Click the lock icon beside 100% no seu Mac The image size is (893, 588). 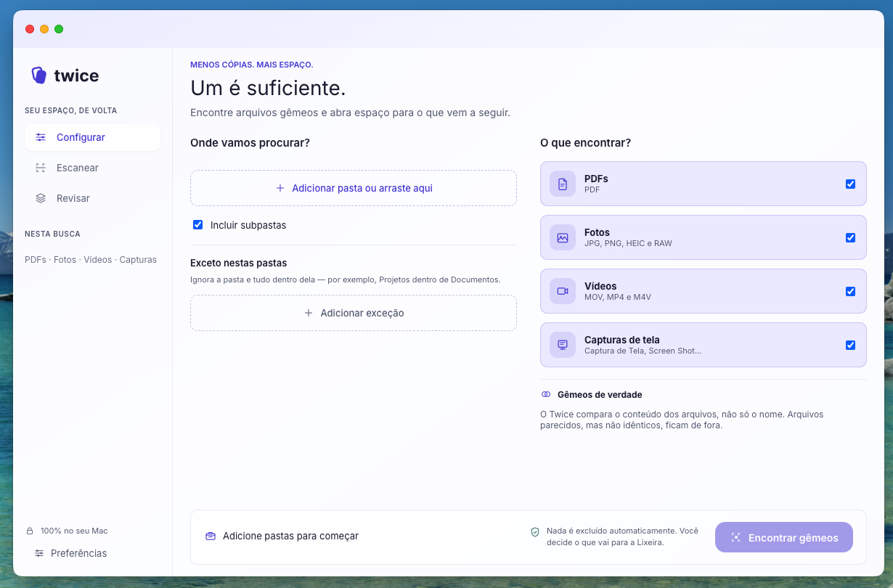30,531
